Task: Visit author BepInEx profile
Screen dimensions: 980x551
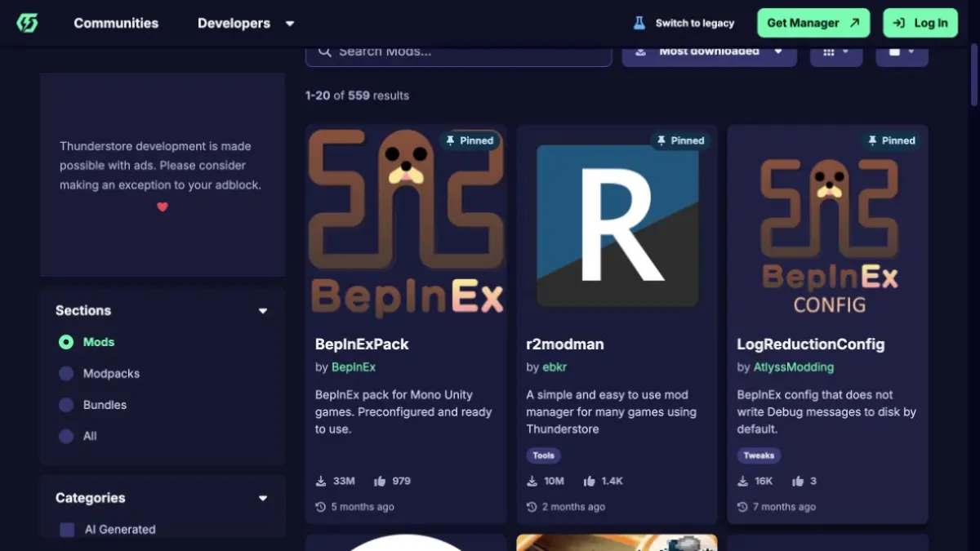Action: [354, 367]
